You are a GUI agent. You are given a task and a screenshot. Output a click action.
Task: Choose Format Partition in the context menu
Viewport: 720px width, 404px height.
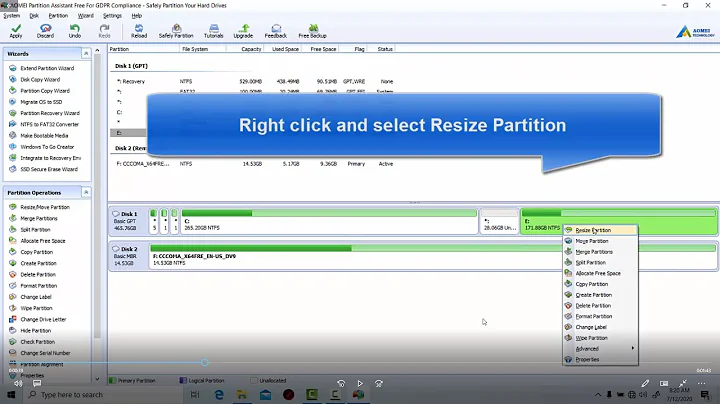tap(600, 316)
